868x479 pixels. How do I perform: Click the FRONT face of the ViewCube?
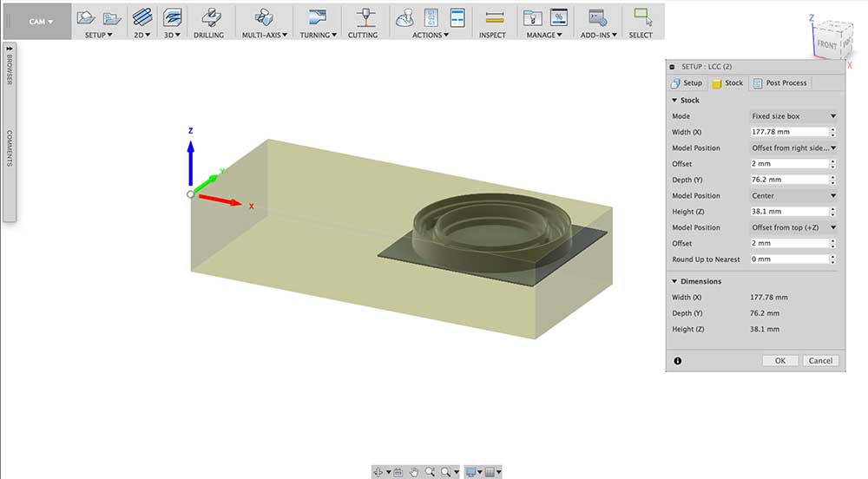pos(827,45)
